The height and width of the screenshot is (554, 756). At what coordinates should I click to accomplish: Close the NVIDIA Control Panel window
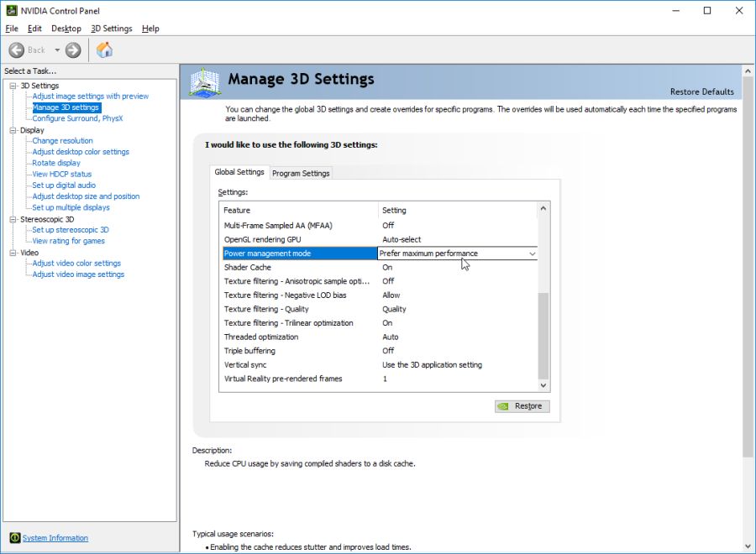click(x=739, y=11)
